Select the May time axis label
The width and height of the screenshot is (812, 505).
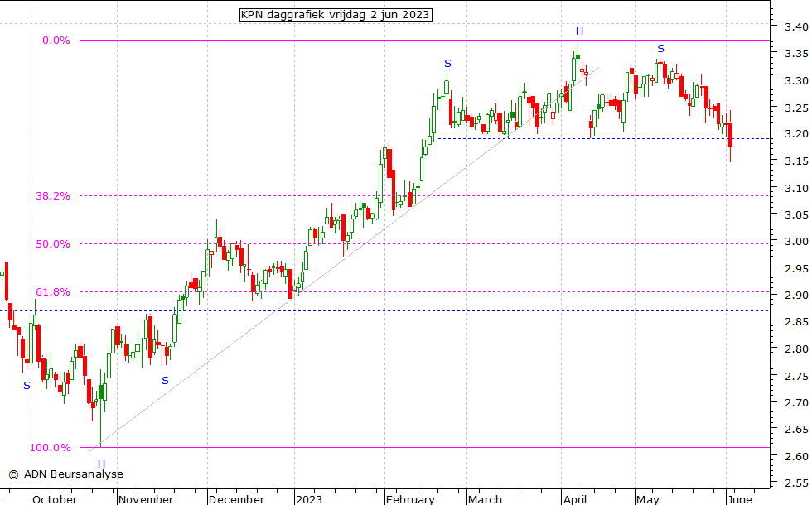648,499
